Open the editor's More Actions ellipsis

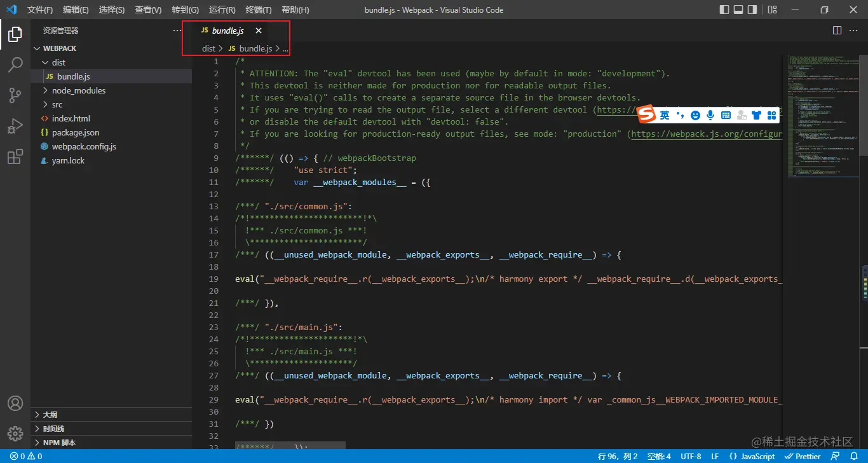(x=855, y=31)
